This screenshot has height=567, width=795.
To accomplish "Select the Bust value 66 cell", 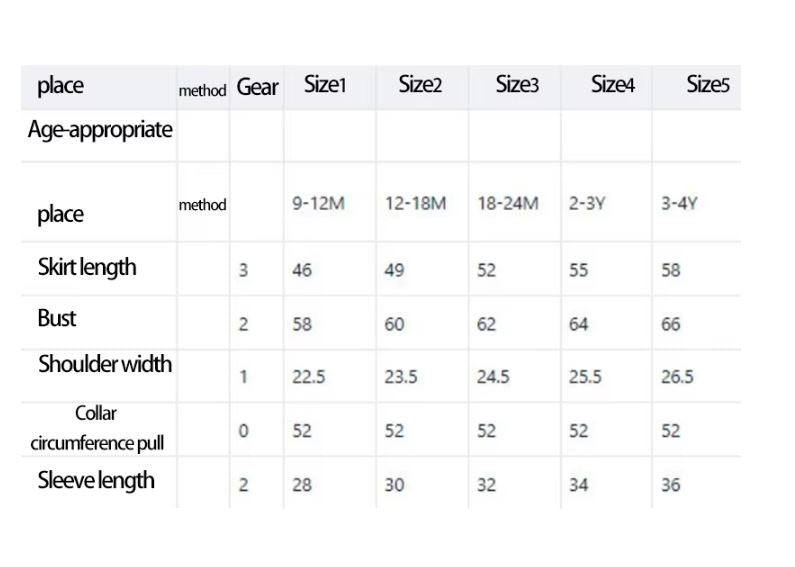I will (x=670, y=324).
